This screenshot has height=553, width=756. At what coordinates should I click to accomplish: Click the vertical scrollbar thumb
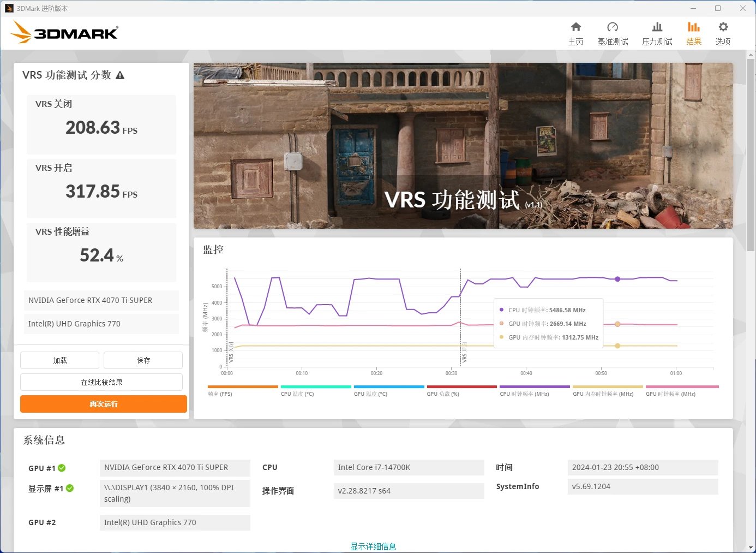(x=751, y=154)
